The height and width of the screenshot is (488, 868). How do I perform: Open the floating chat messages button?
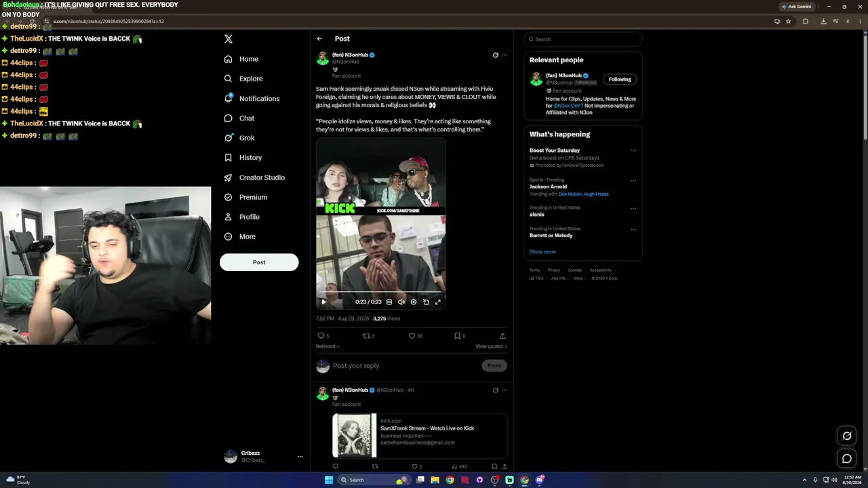(846, 459)
